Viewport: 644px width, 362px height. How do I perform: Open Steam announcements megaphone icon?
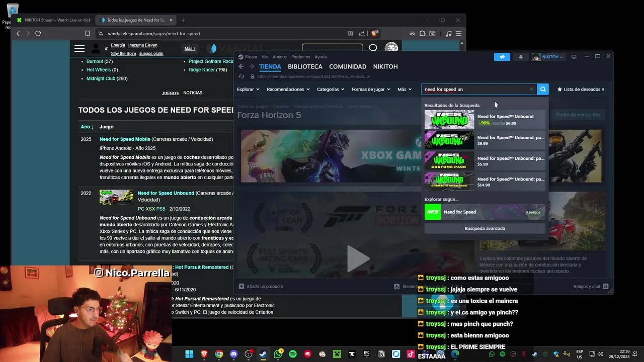click(x=502, y=57)
